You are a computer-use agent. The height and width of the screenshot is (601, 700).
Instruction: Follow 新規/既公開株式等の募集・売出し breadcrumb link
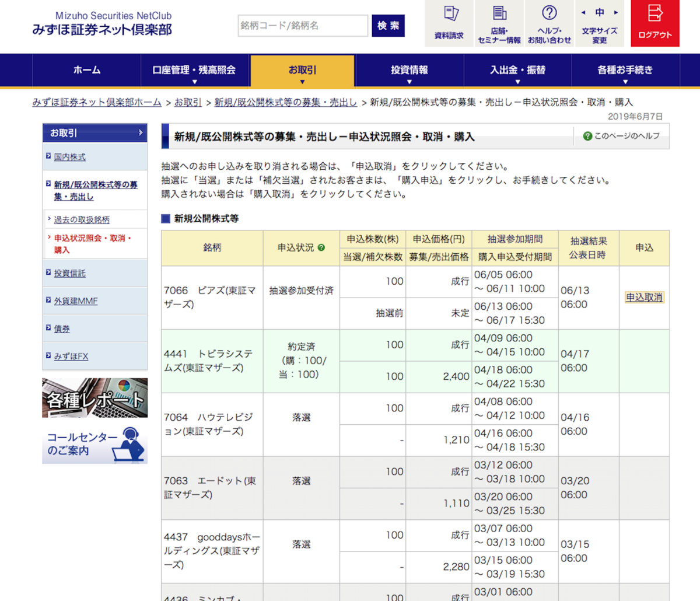[x=285, y=102]
